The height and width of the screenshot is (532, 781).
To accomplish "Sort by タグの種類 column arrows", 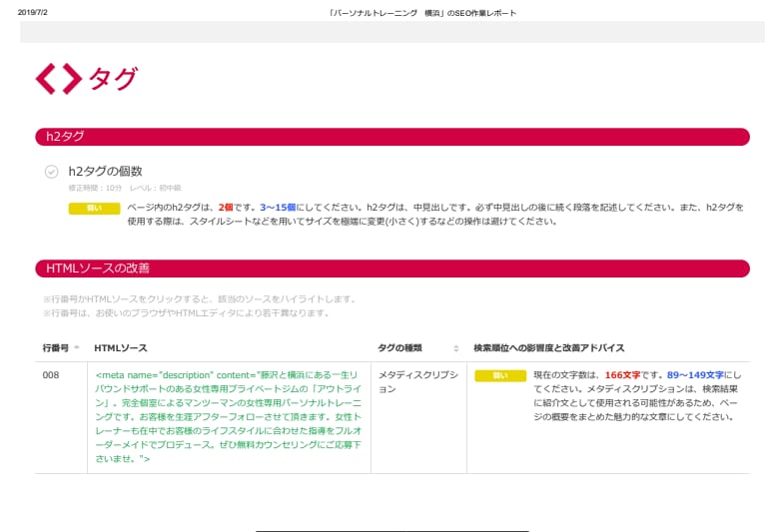I will [455, 348].
